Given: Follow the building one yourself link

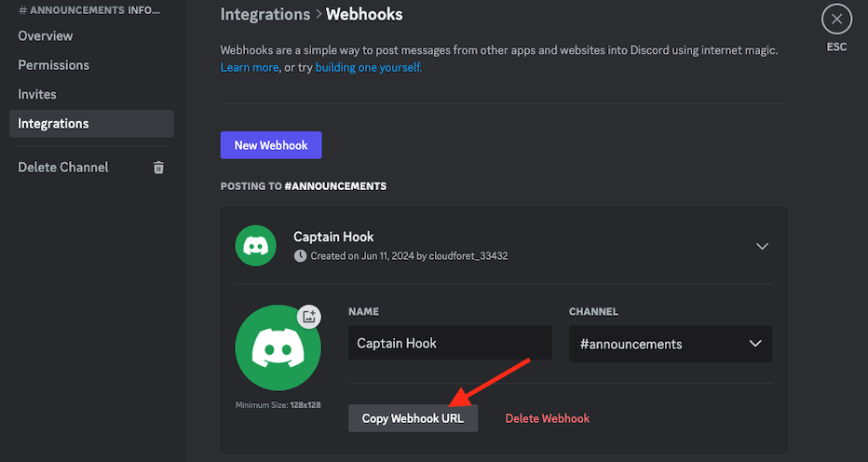Looking at the screenshot, I should [x=369, y=68].
